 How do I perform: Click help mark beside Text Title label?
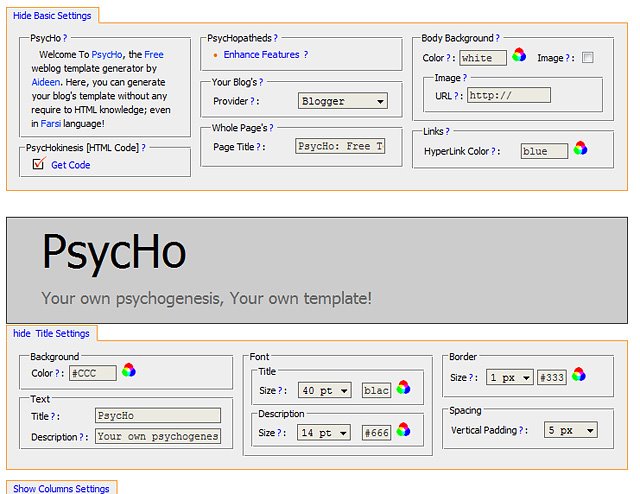tap(53, 416)
